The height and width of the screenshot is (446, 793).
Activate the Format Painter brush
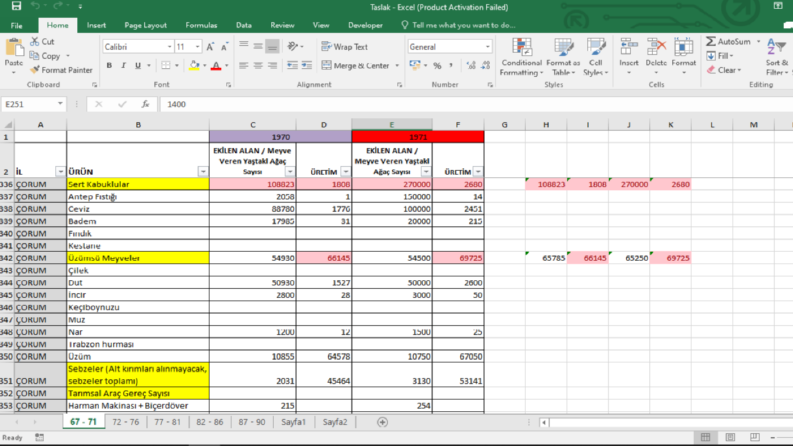pyautogui.click(x=34, y=70)
